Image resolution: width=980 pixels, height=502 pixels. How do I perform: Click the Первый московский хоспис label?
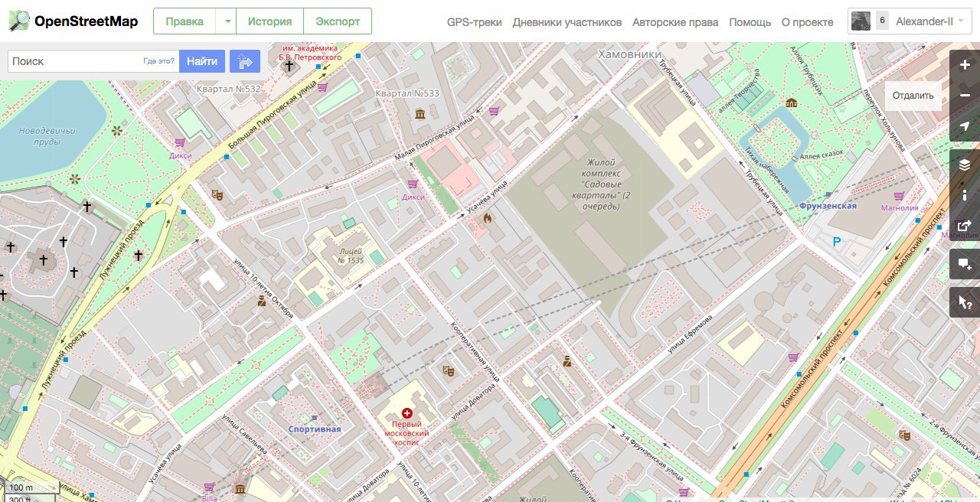coord(407,433)
